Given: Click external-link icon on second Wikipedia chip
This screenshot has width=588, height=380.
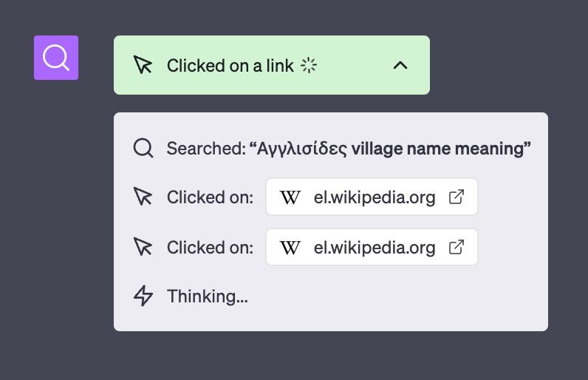Looking at the screenshot, I should pyautogui.click(x=457, y=248).
